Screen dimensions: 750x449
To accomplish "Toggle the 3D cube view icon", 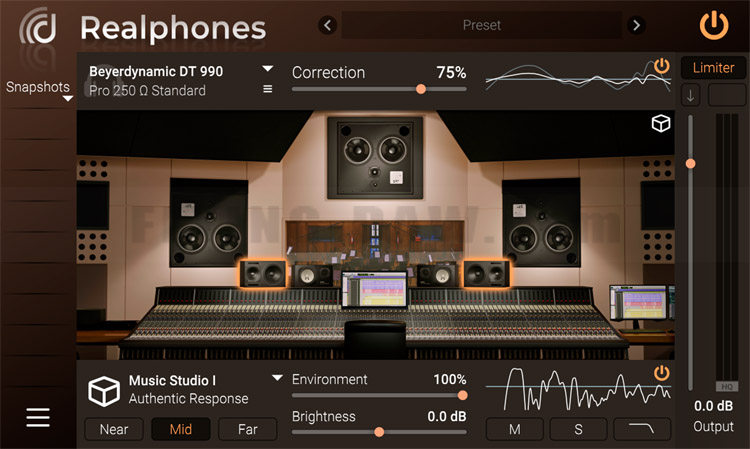I will (661, 123).
